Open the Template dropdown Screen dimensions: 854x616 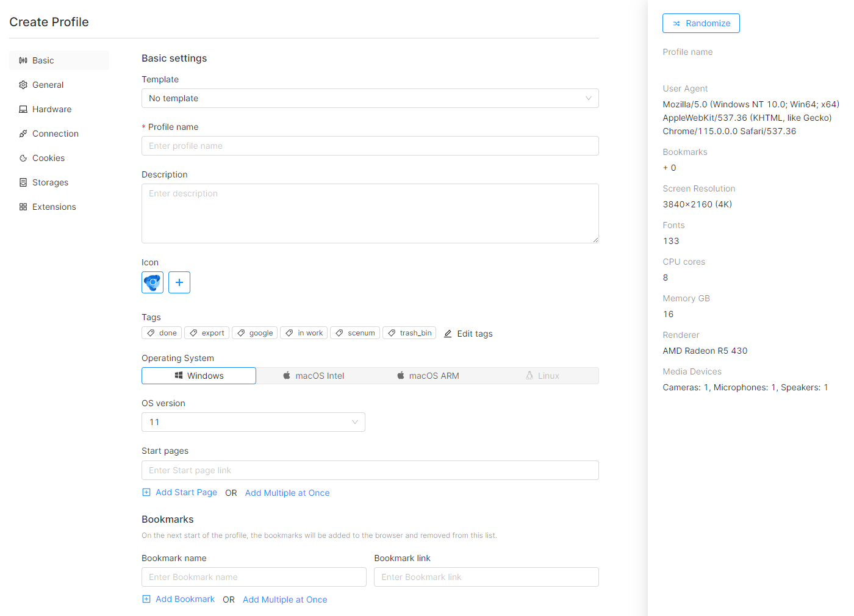370,98
